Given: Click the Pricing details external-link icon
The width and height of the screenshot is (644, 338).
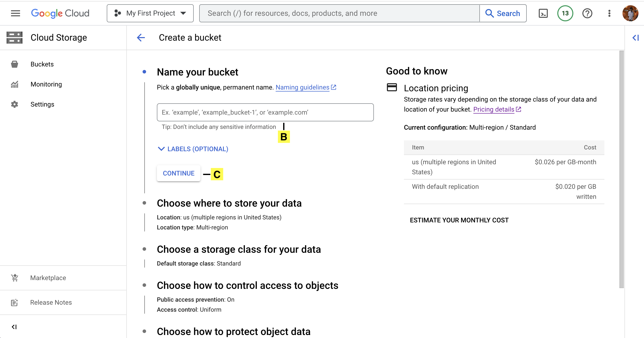Looking at the screenshot, I should [518, 109].
